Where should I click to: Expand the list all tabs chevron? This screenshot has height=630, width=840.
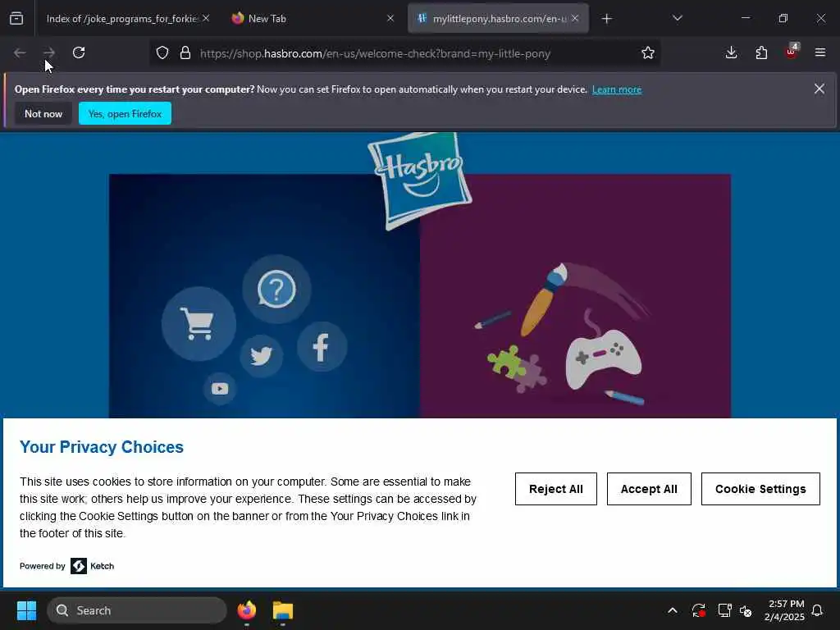[677, 18]
